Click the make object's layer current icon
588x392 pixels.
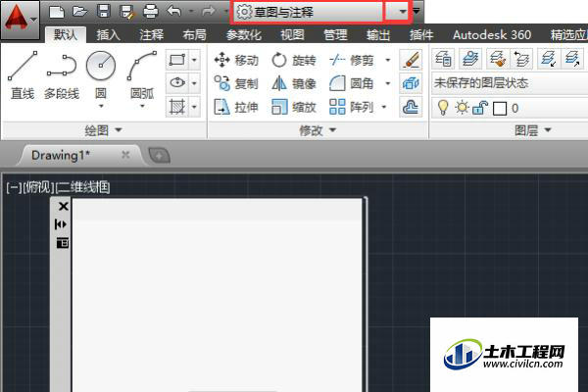click(x=470, y=59)
